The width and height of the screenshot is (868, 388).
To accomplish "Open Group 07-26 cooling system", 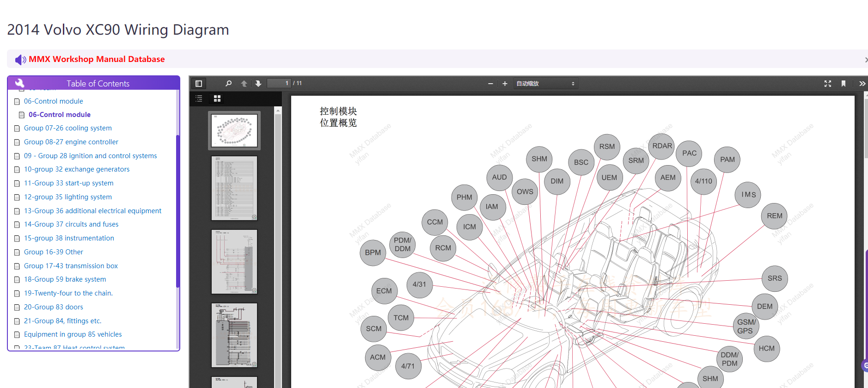I will point(68,128).
